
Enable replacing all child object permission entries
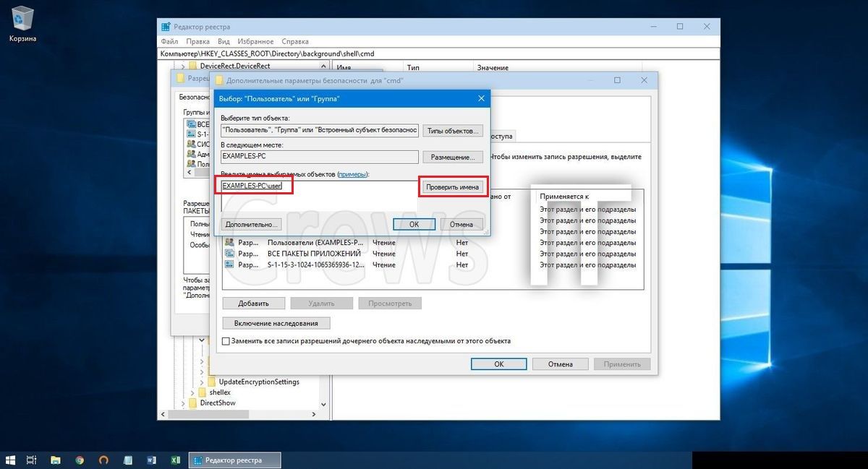[x=226, y=341]
